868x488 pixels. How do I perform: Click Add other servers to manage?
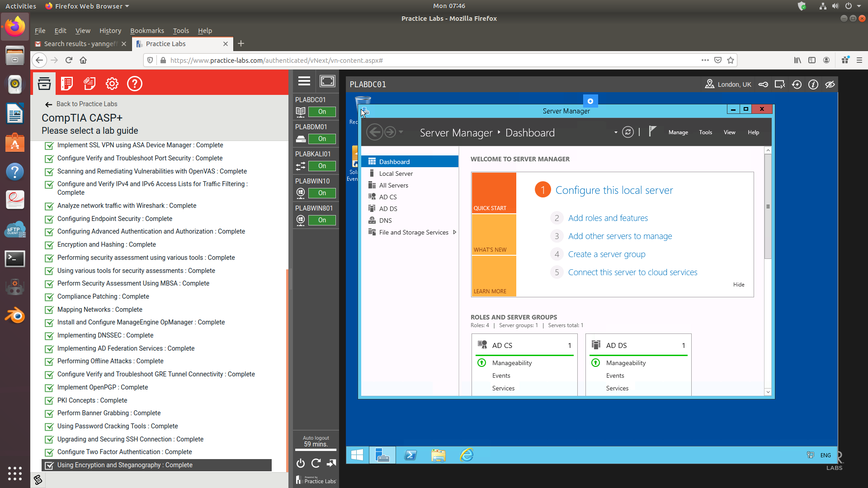point(620,236)
